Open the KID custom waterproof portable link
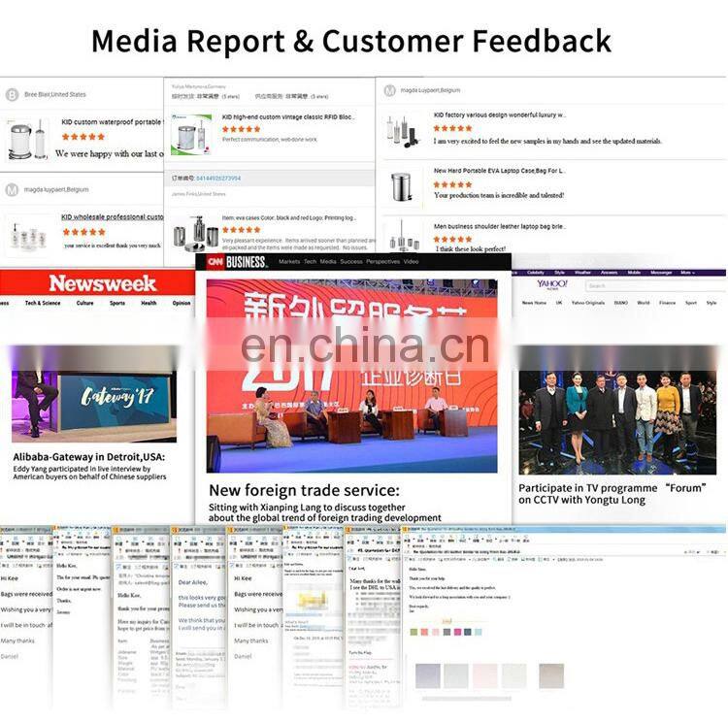The width and height of the screenshot is (728, 722). click(111, 122)
